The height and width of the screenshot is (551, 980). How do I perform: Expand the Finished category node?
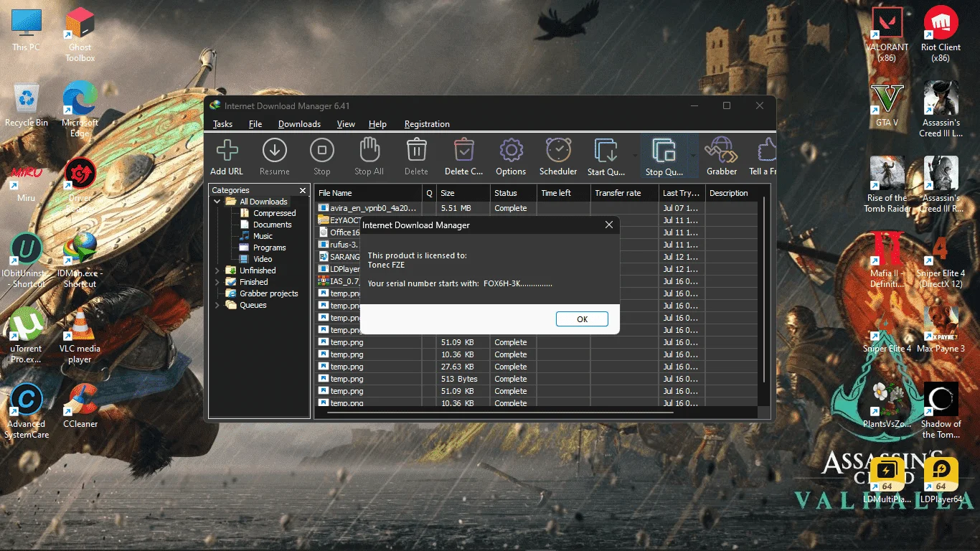tap(217, 282)
